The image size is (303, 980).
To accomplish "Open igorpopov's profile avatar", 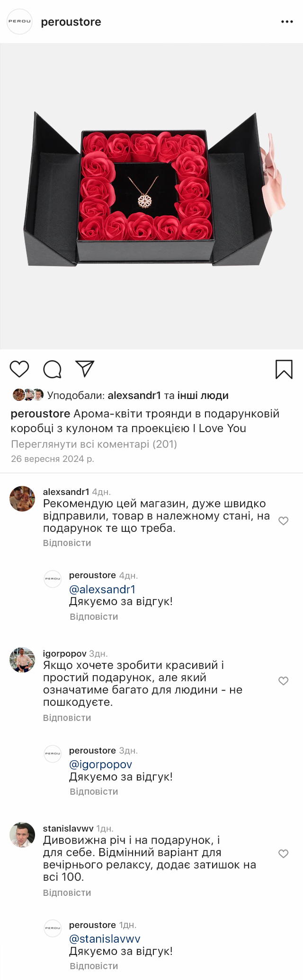I will point(22,660).
